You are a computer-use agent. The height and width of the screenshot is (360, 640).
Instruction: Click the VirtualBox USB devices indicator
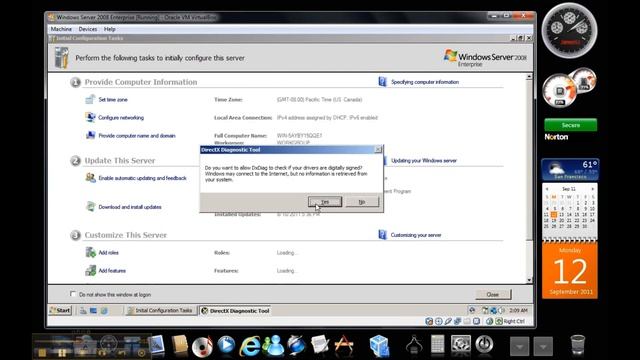pos(448,321)
